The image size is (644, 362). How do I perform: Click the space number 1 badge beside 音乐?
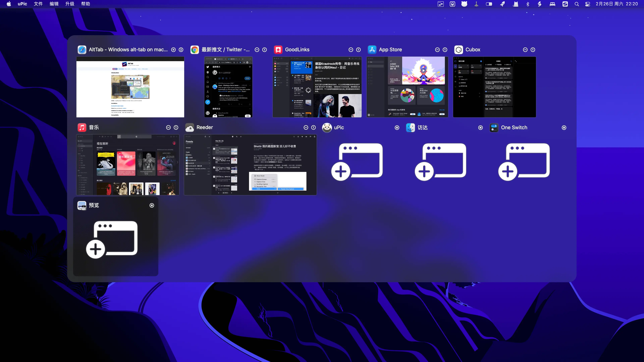[176, 127]
